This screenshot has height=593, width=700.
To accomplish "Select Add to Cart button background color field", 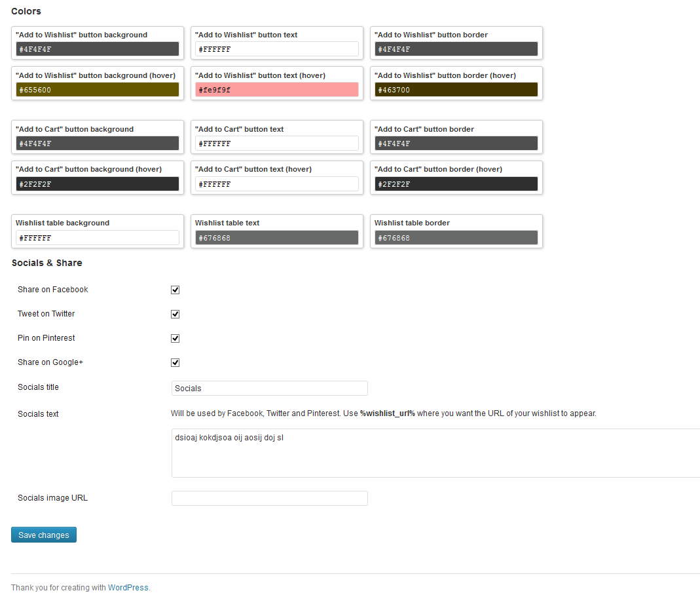I will tap(98, 143).
